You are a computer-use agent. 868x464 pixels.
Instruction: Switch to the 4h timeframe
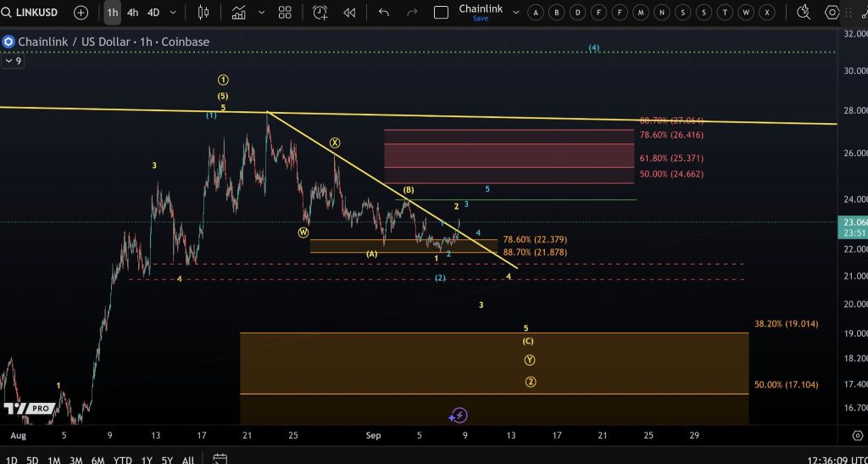tap(132, 13)
